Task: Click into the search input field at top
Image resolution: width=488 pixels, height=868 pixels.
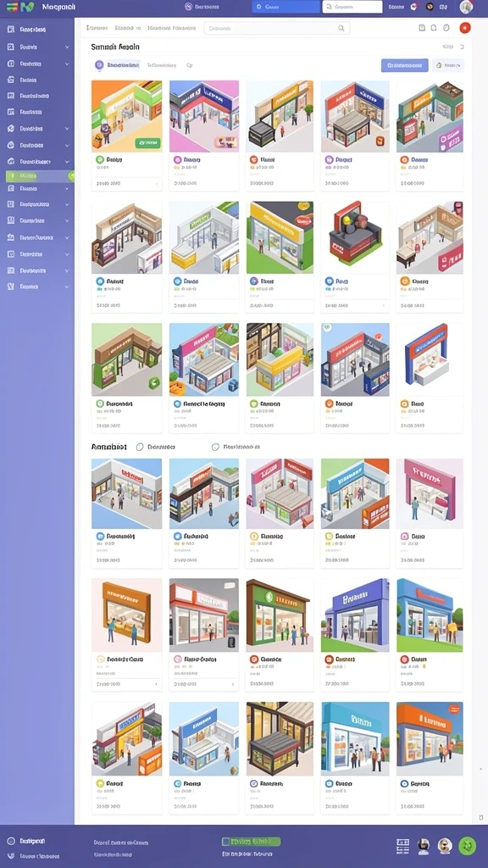Action: tap(277, 28)
